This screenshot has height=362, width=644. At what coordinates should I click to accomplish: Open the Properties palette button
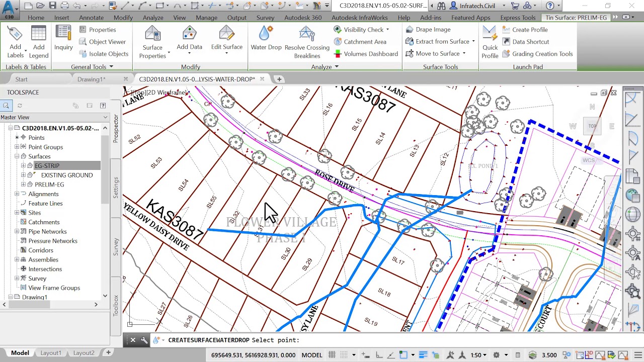98,30
